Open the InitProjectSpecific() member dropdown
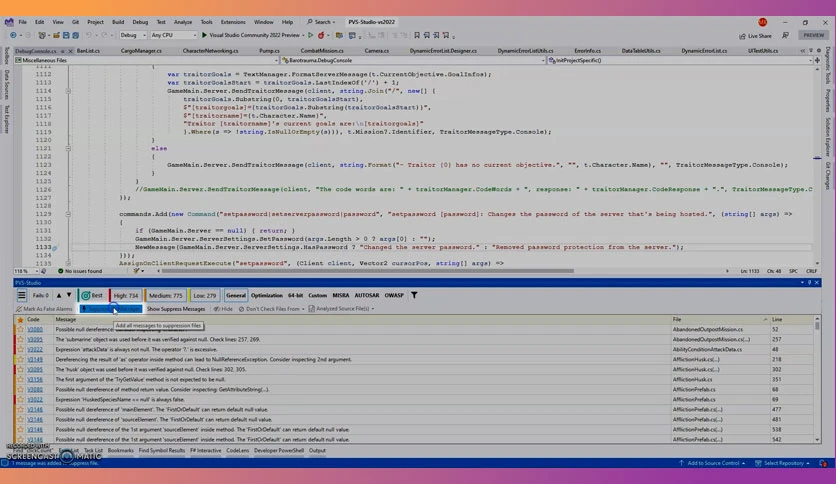 [x=680, y=60]
